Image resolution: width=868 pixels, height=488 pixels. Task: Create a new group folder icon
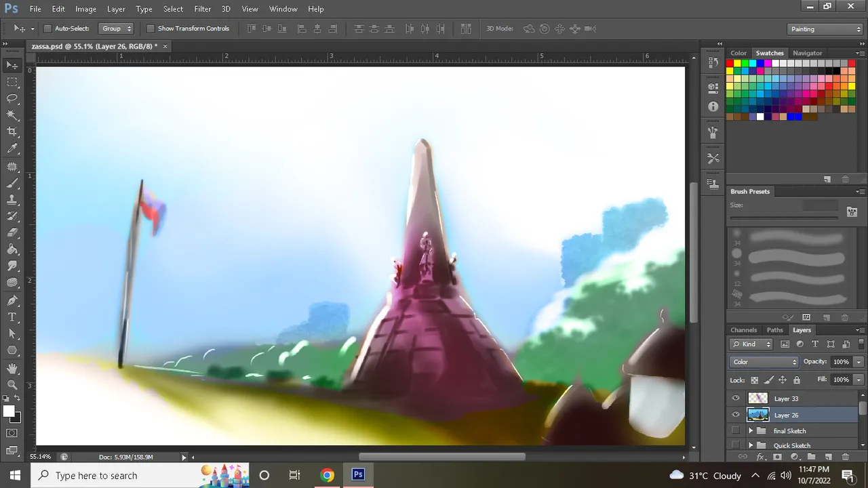[x=810, y=457]
